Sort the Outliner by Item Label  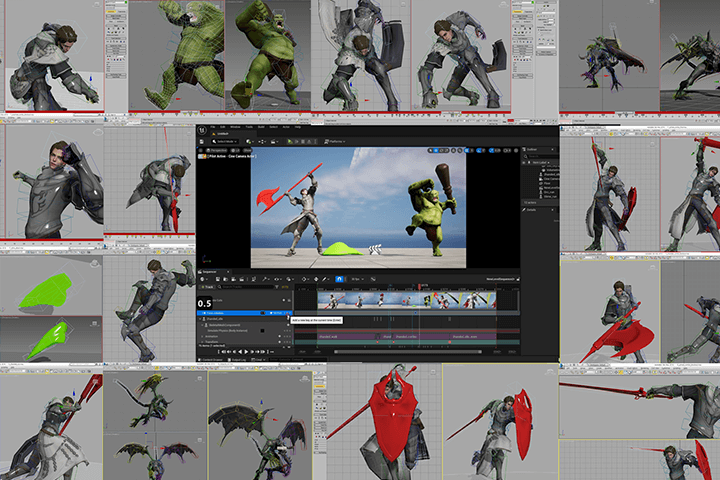click(x=540, y=163)
